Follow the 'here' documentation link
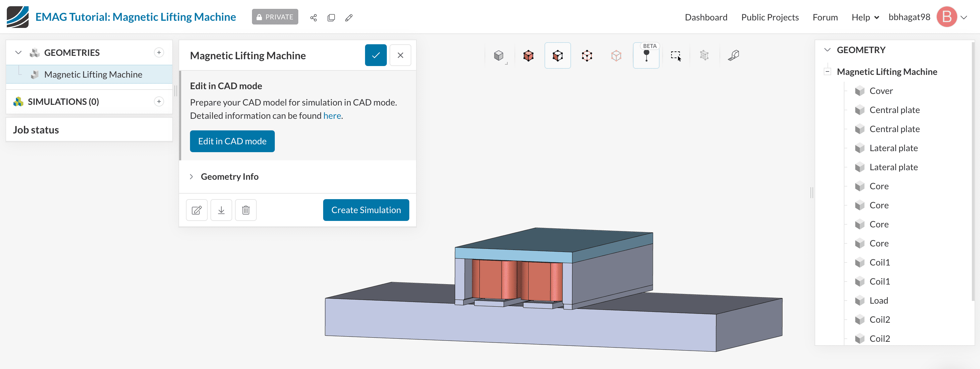The image size is (980, 369). tap(332, 116)
